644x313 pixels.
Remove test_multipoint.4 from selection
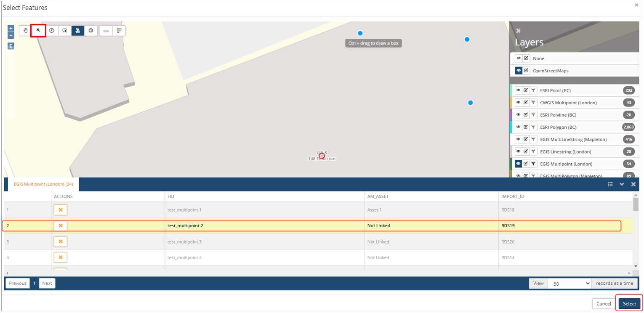[x=61, y=257]
